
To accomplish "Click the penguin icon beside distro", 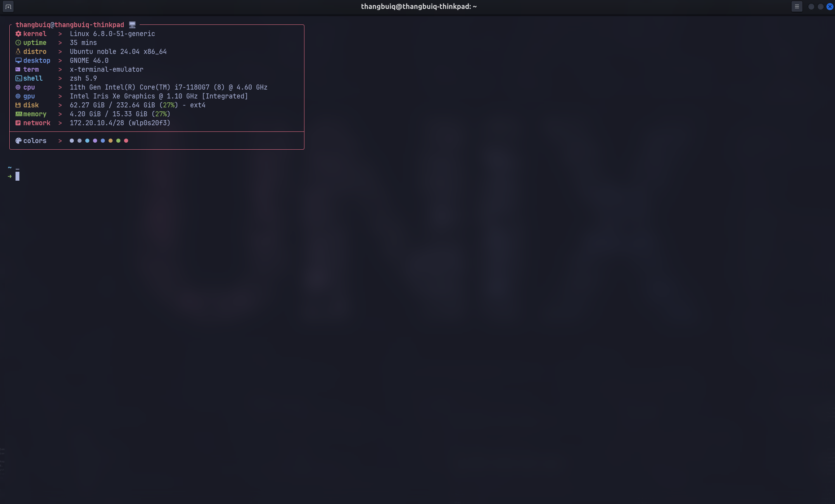I will (18, 52).
